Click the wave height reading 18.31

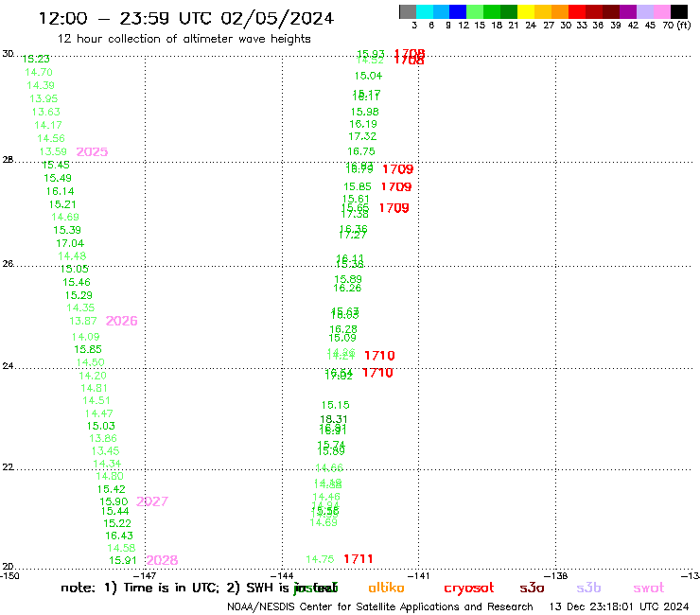click(x=334, y=419)
